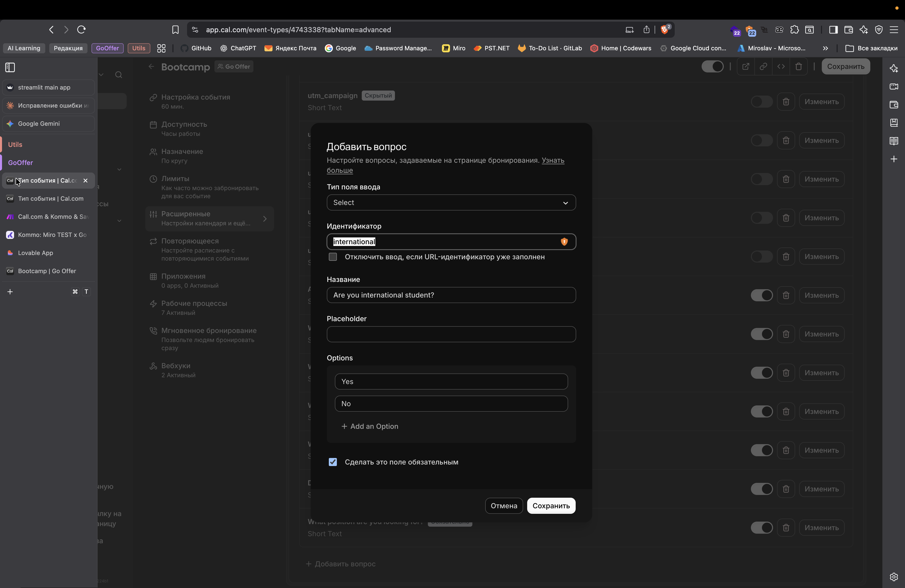Switch to Bootcamp | Go Offer tab
Screen dimensions: 905x588
click(47, 271)
